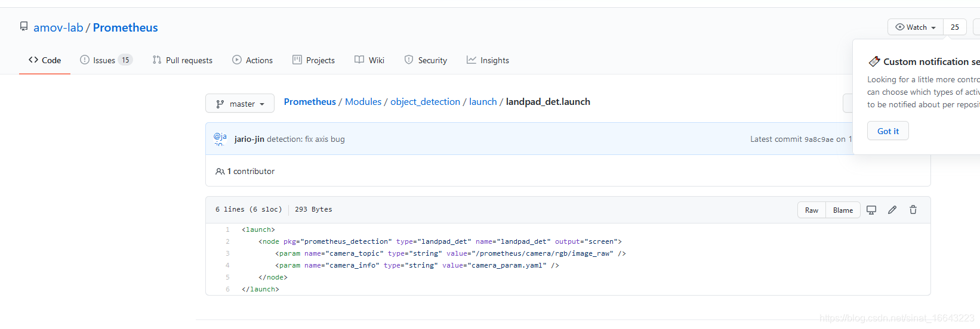
Task: Open the master branch dropdown
Action: pyautogui.click(x=240, y=103)
